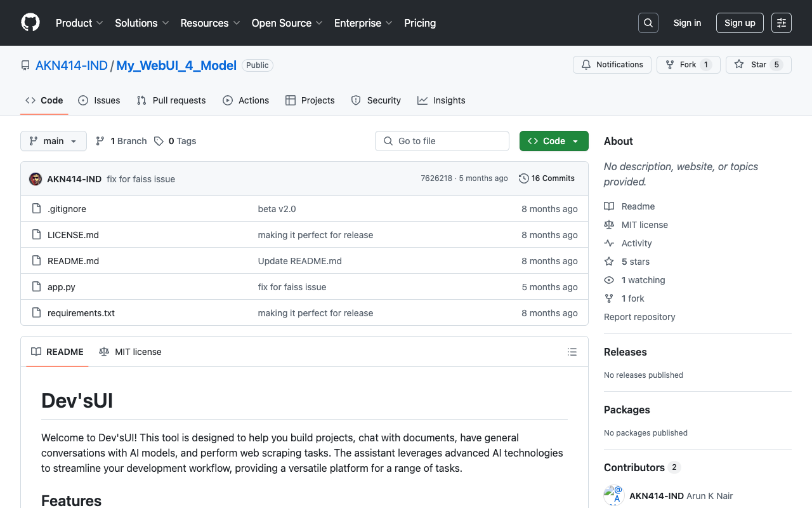Click the Sign in link
The width and height of the screenshot is (812, 508).
click(x=687, y=23)
